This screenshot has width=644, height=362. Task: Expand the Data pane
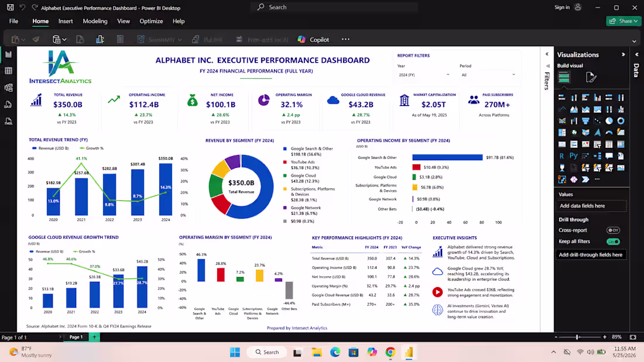(x=637, y=54)
